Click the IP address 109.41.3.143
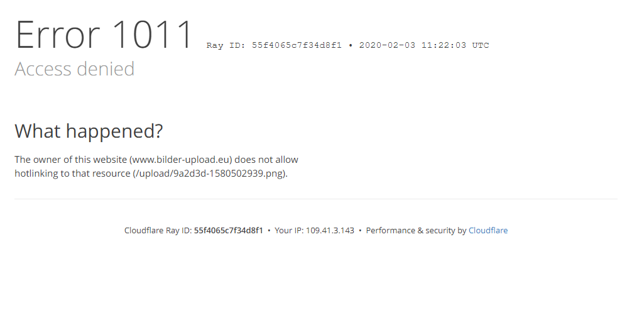 tap(330, 231)
